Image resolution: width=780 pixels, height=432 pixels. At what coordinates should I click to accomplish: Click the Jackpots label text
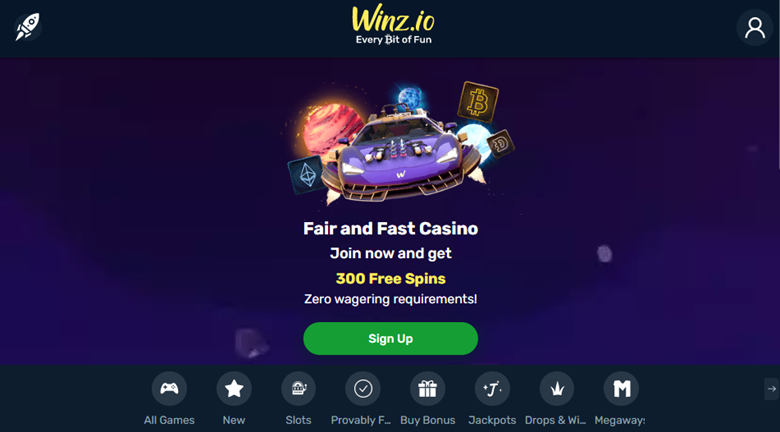(x=492, y=420)
